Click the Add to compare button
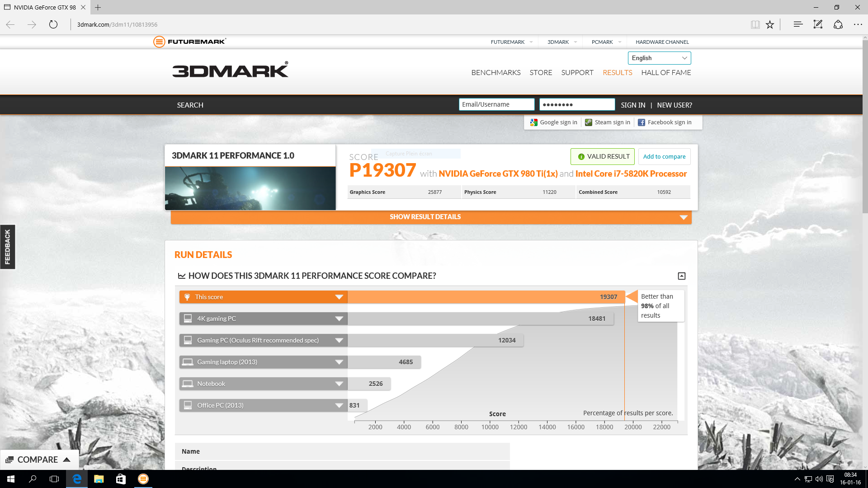 pos(664,156)
